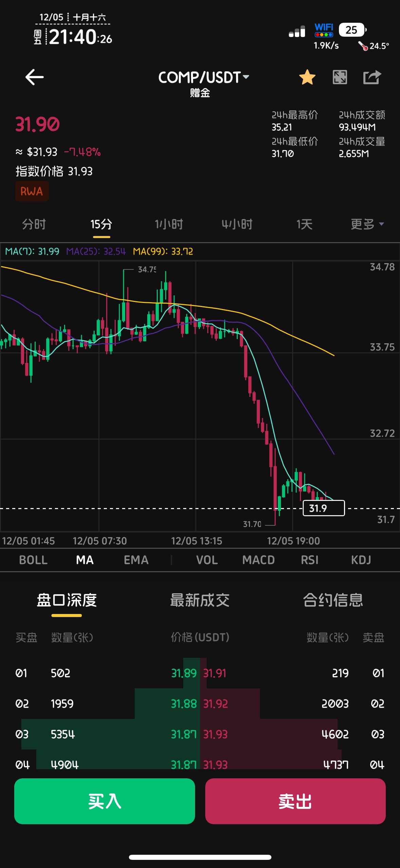400x868 pixels.
Task: Tap ask quantity 4602
Action: tap(335, 734)
